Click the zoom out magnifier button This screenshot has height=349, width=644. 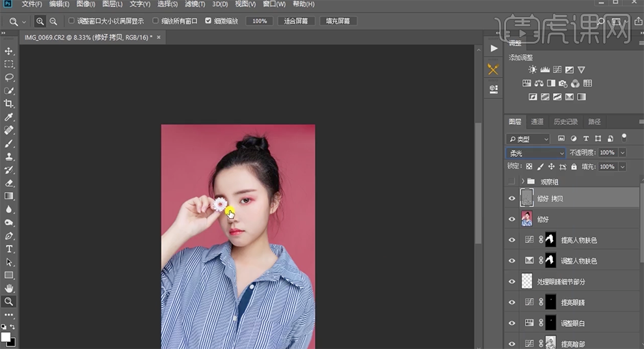coord(53,21)
